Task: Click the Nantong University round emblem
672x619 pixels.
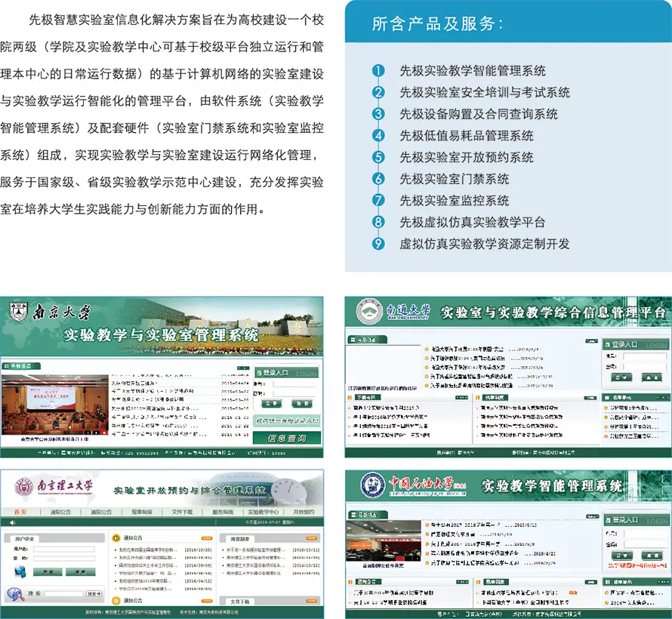Action: point(369,312)
